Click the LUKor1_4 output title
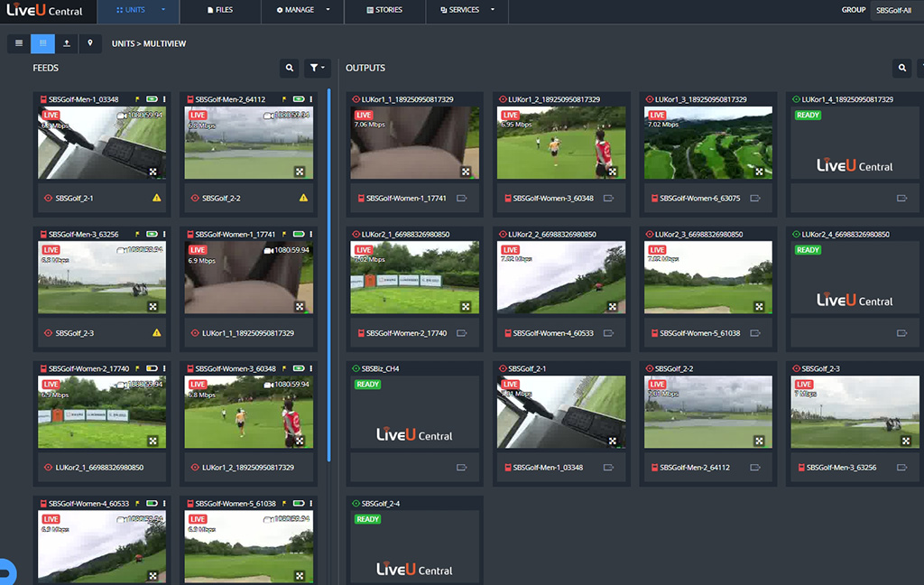The image size is (924, 585). 847,99
